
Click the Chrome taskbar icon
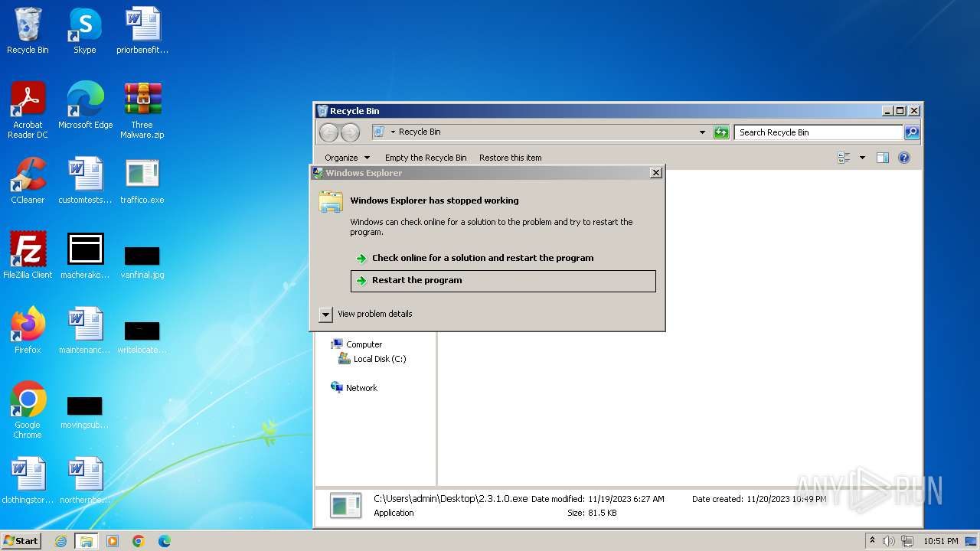point(139,541)
